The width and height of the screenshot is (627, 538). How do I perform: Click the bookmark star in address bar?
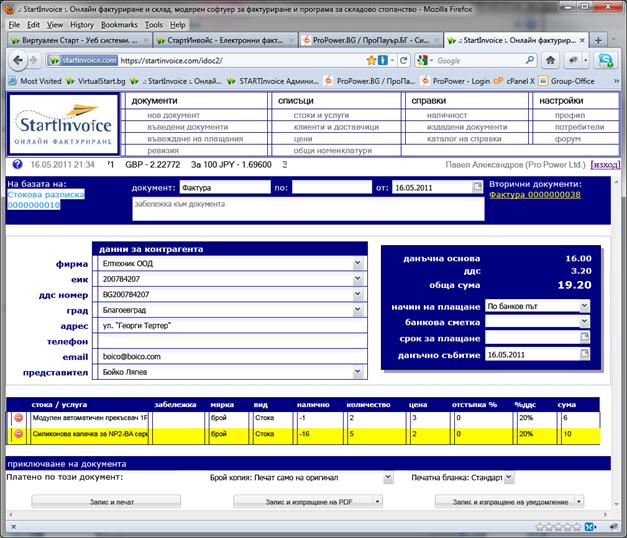click(371, 60)
